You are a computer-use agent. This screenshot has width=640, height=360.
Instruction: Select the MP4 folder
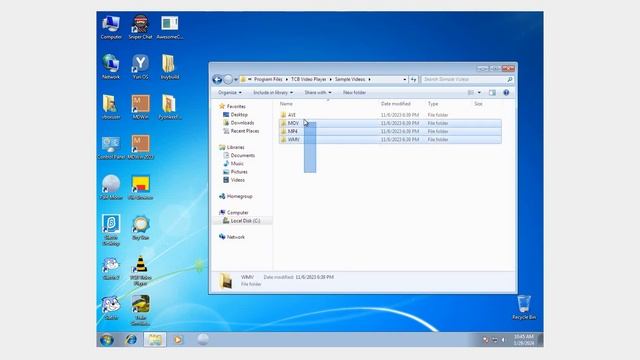click(292, 131)
